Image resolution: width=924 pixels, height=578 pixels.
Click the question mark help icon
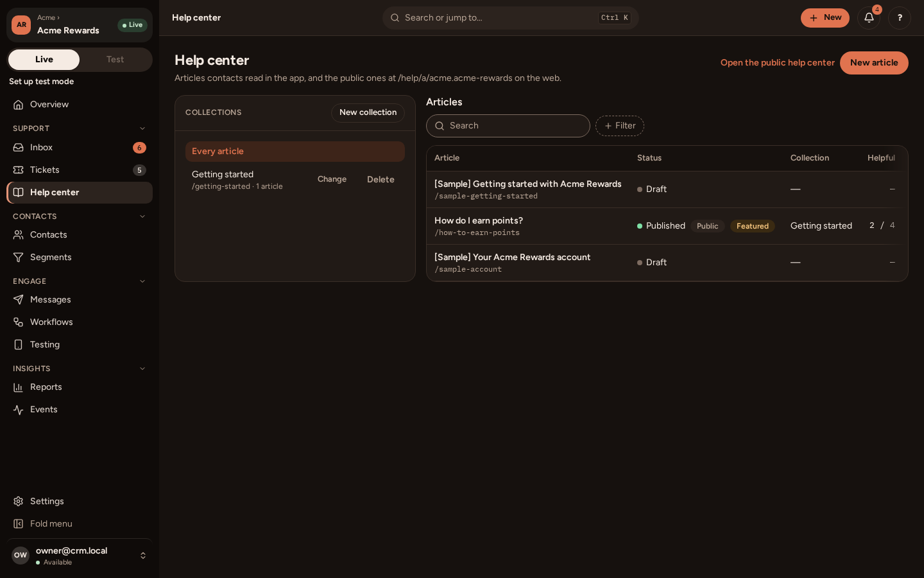point(900,18)
